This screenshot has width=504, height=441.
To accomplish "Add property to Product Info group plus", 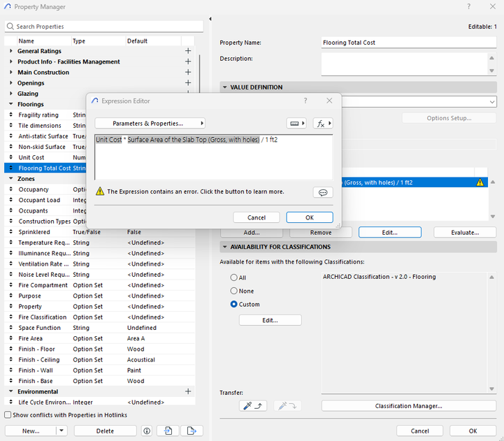I will tap(188, 62).
